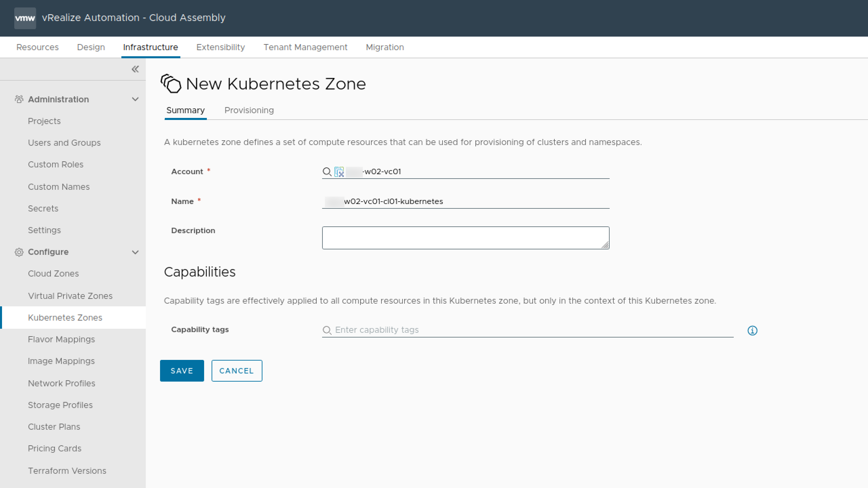Save the new Kubernetes zone

(182, 371)
